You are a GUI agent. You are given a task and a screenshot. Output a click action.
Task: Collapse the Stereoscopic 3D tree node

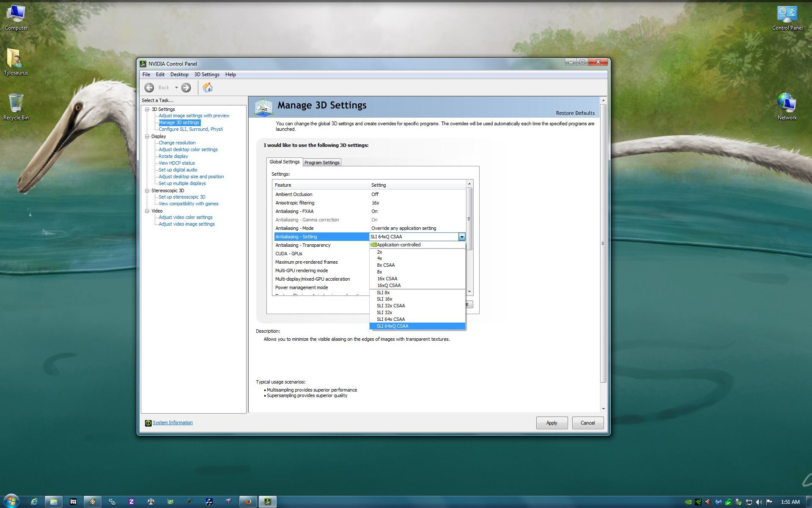[147, 190]
